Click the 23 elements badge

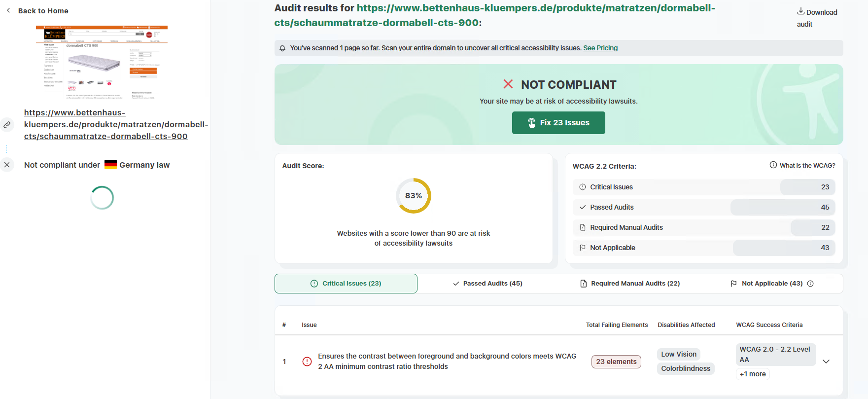(616, 362)
